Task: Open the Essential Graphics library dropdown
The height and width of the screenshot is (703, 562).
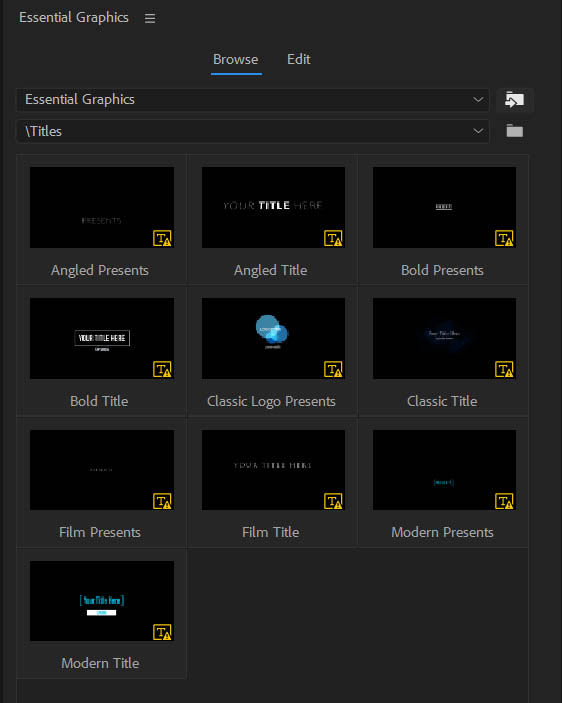Action: (253, 100)
